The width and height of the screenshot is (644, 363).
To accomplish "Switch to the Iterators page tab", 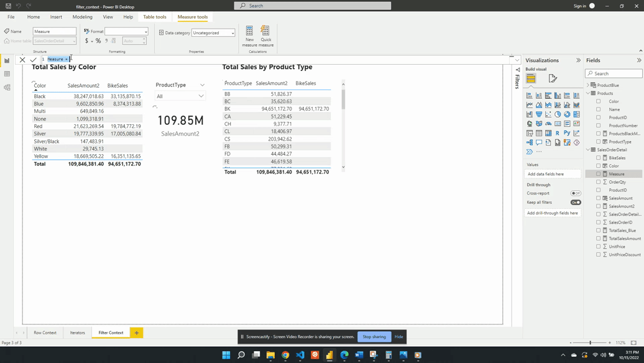I will 77,333.
